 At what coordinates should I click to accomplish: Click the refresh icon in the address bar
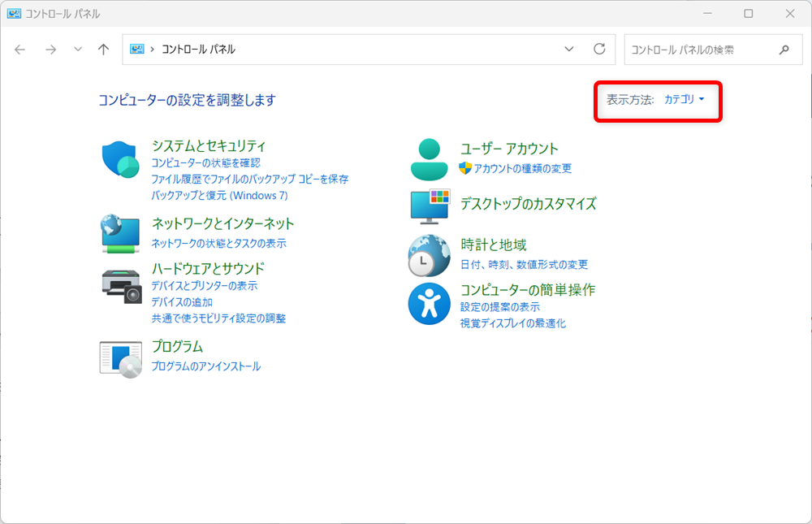[598, 49]
